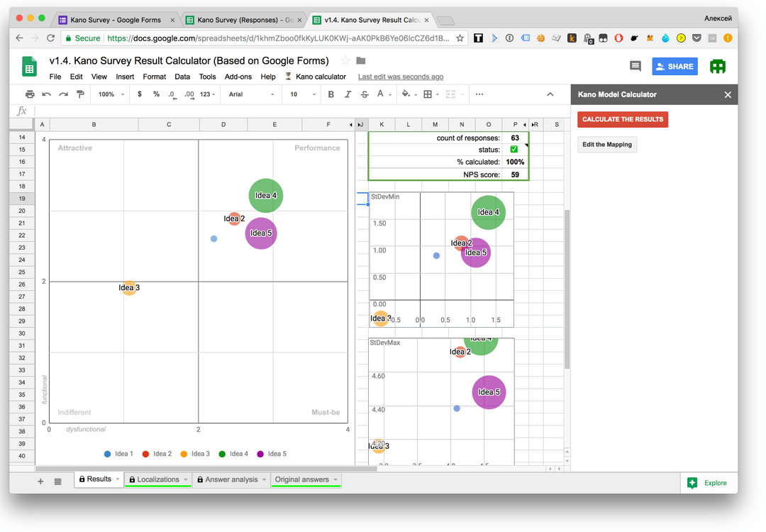The width and height of the screenshot is (766, 532).
Task: Click the Print icon in toolbar
Action: (30, 94)
